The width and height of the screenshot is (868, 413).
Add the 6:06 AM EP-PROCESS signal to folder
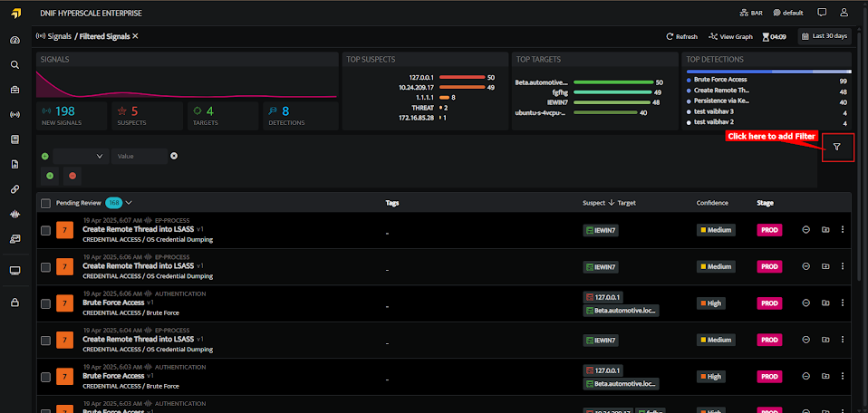[825, 266]
